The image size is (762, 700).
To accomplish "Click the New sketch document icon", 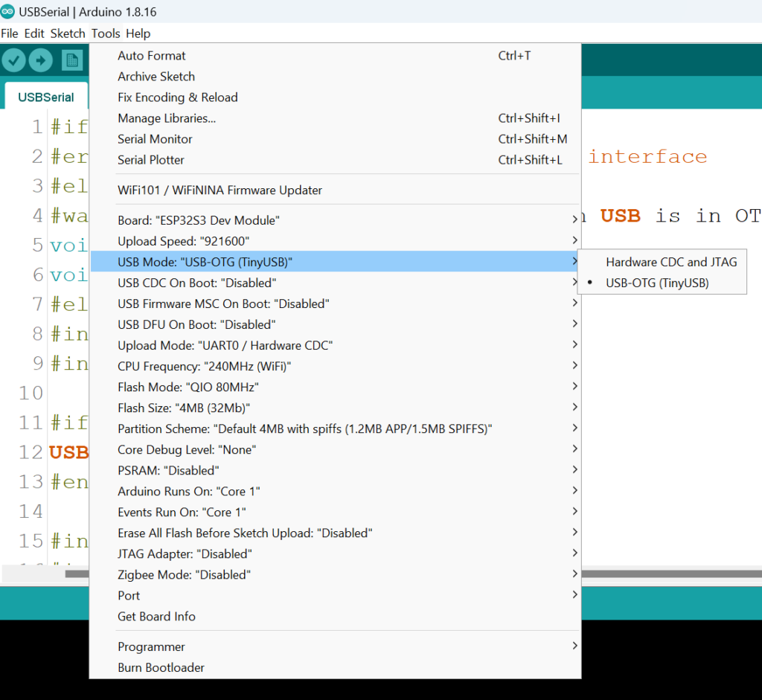I will [x=72, y=61].
